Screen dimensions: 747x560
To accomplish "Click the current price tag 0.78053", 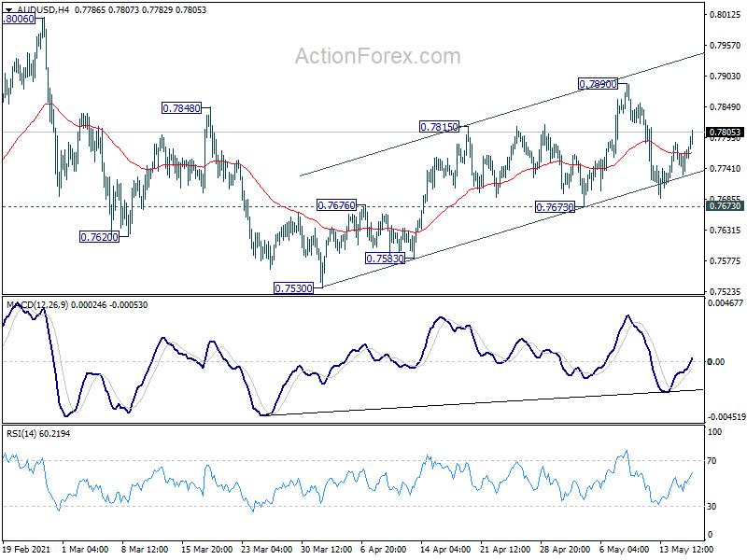I will click(725, 133).
